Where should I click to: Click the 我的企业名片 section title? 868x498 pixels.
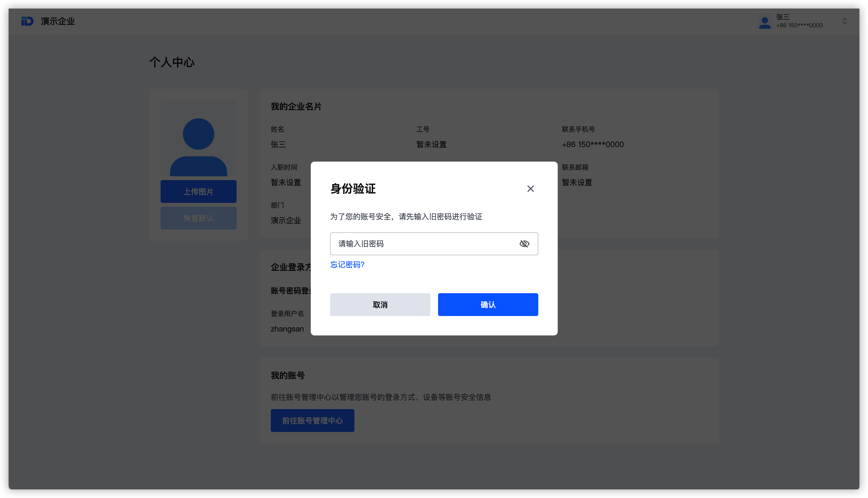pos(296,107)
